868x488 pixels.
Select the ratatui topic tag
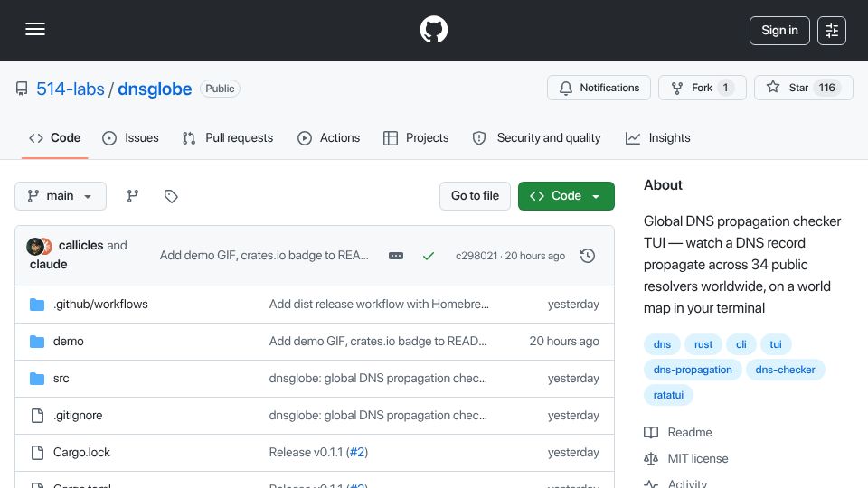668,395
